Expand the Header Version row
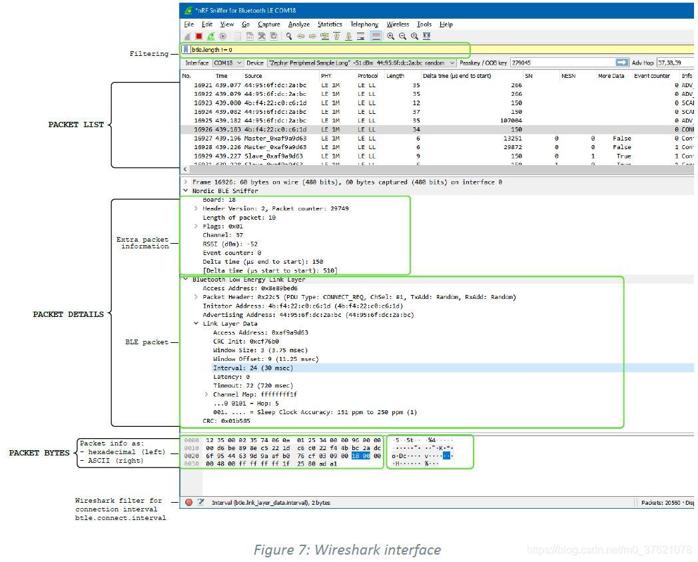The width and height of the screenshot is (698, 562). [x=196, y=208]
